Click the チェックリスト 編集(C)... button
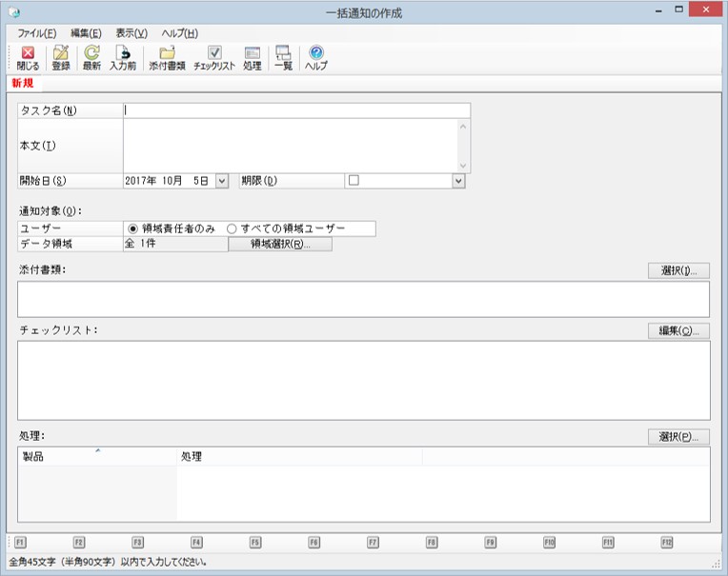The image size is (728, 576). coord(678,330)
